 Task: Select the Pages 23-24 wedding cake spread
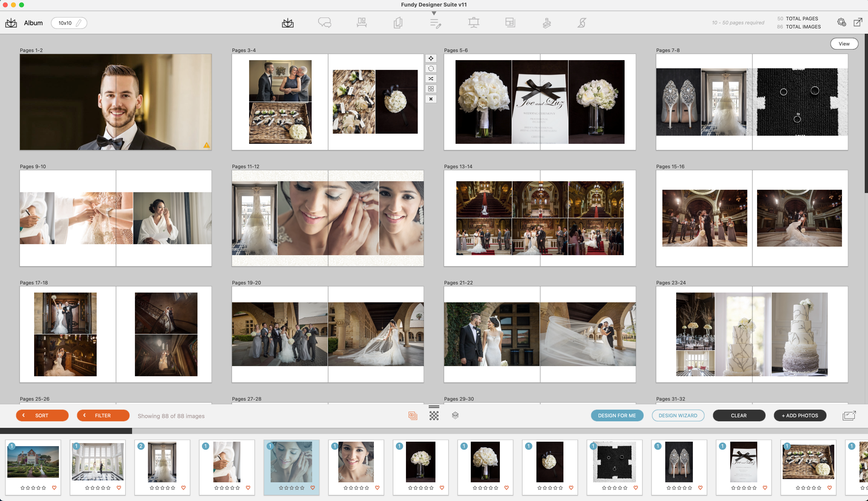click(752, 334)
